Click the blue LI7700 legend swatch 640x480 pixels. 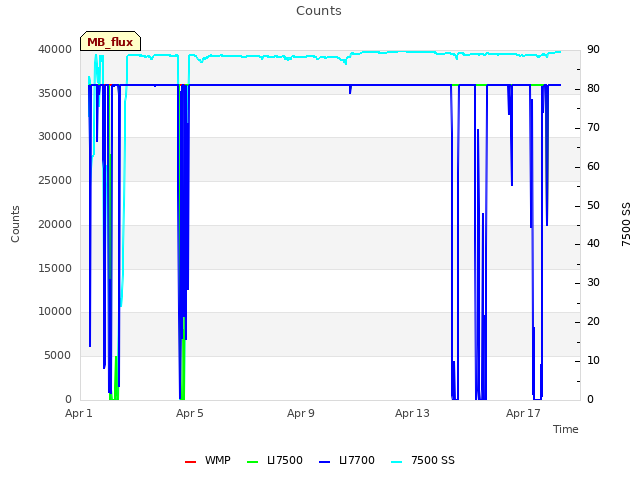(324, 462)
